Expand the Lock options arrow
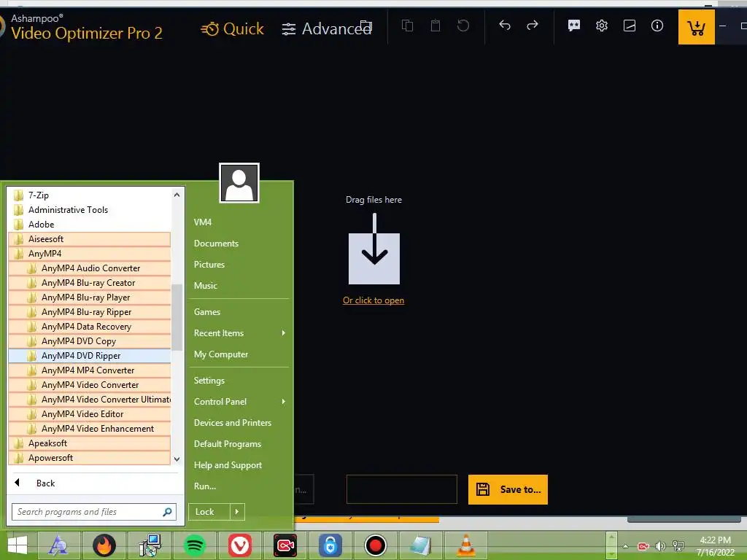Image resolution: width=747 pixels, height=560 pixels. click(237, 512)
